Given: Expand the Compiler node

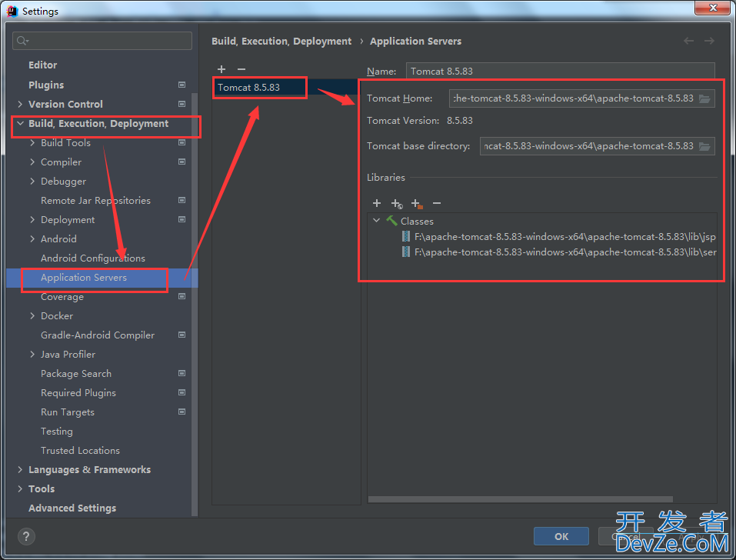Looking at the screenshot, I should [32, 162].
